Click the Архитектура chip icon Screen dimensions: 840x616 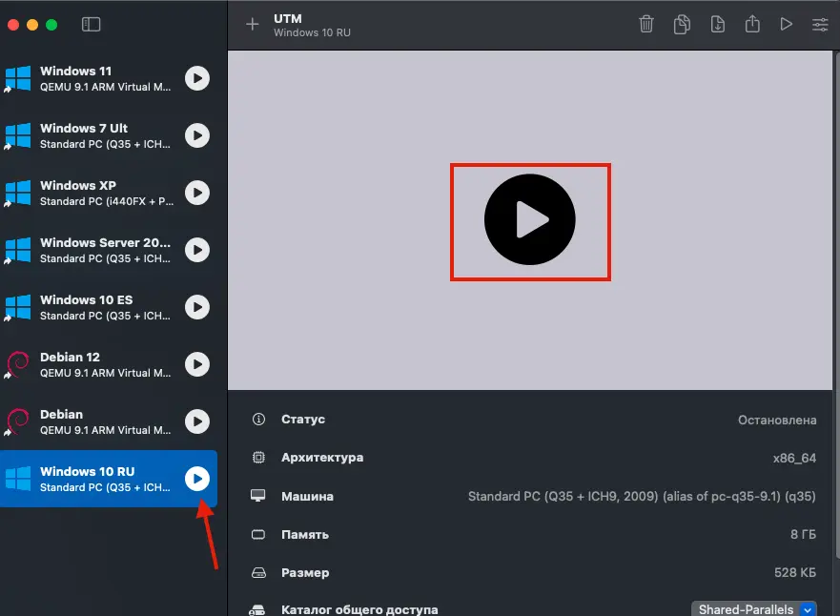[258, 458]
